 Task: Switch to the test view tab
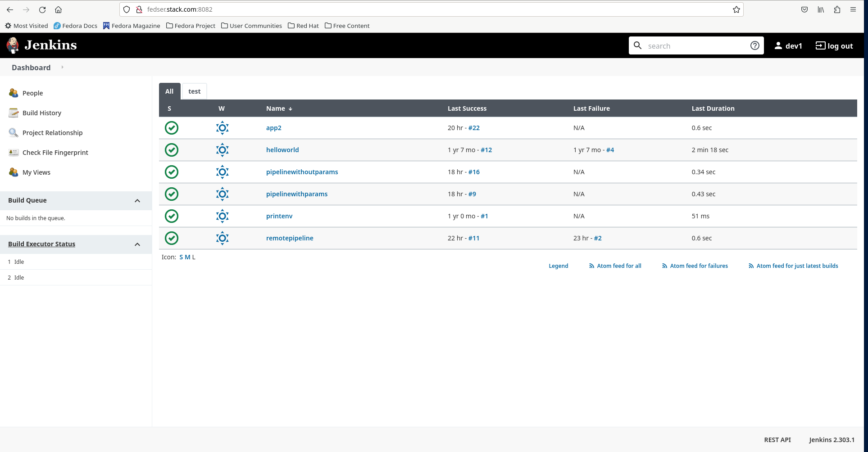pos(194,91)
